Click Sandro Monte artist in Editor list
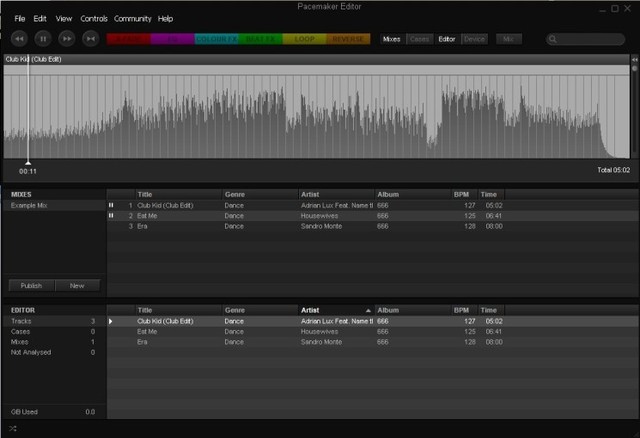Image resolution: width=640 pixels, height=438 pixels. pos(321,342)
